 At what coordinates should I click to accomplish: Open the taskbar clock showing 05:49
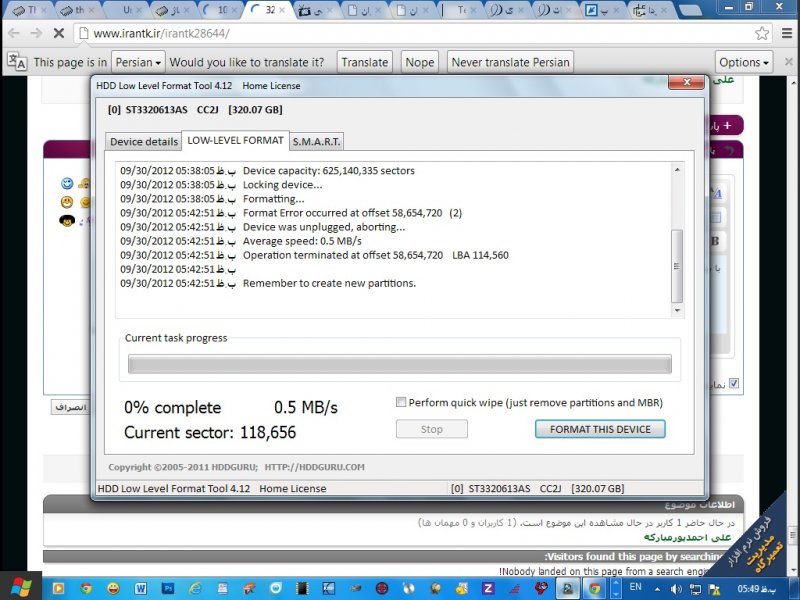[x=757, y=589]
